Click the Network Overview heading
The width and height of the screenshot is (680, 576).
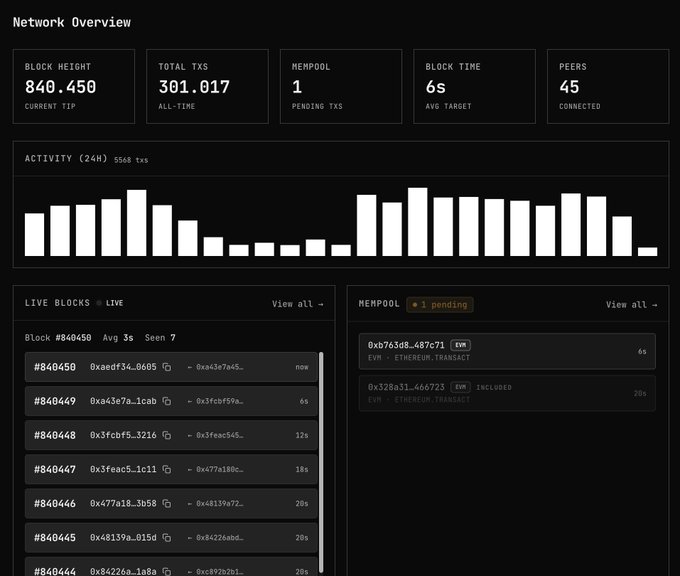(72, 22)
